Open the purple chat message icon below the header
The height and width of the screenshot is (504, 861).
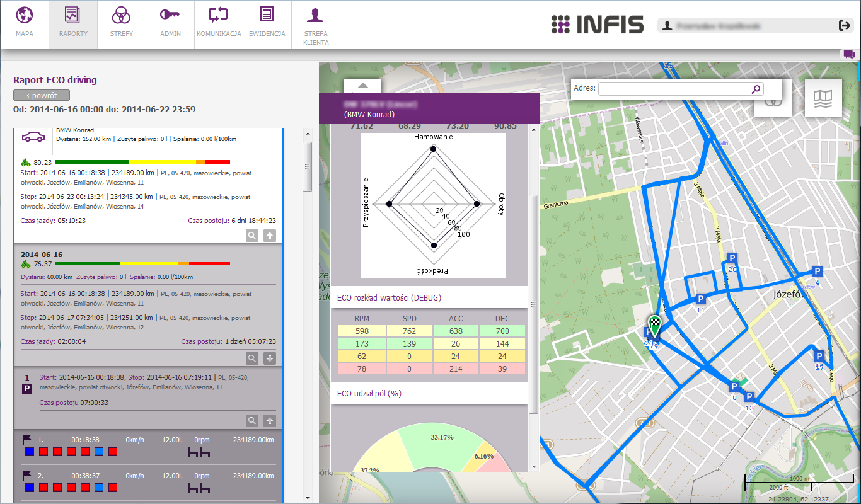coord(849,54)
